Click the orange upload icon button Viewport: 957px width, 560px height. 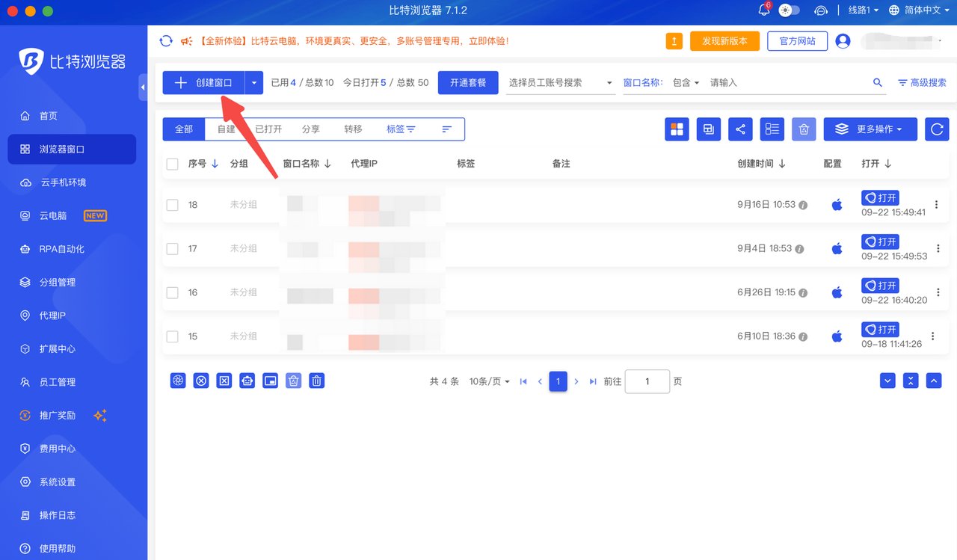[x=674, y=41]
